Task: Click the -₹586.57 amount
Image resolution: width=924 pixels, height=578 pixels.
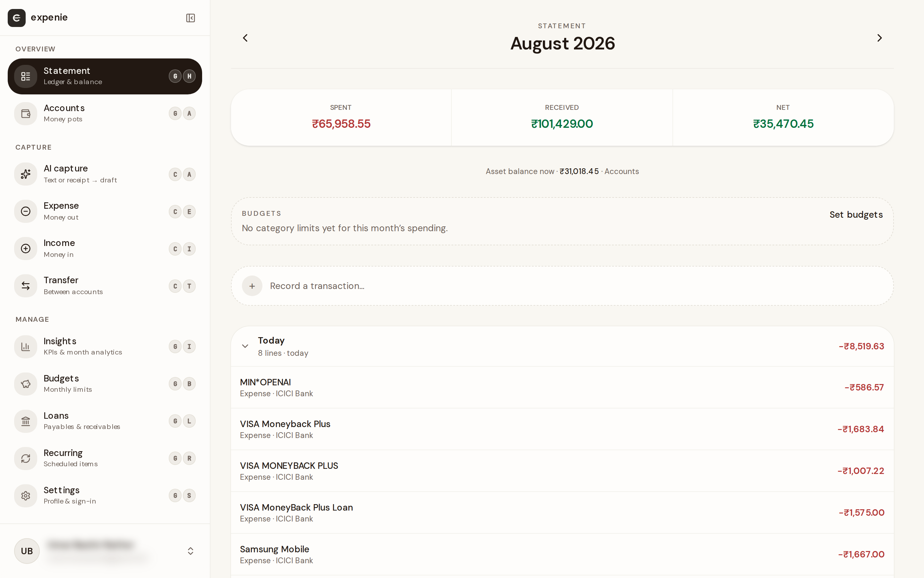Action: (x=864, y=387)
